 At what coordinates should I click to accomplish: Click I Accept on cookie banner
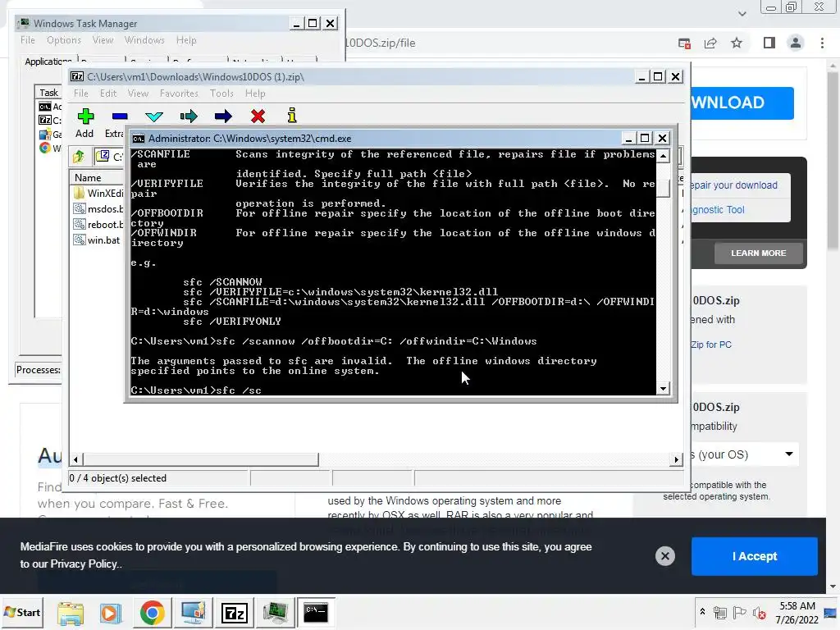click(755, 556)
